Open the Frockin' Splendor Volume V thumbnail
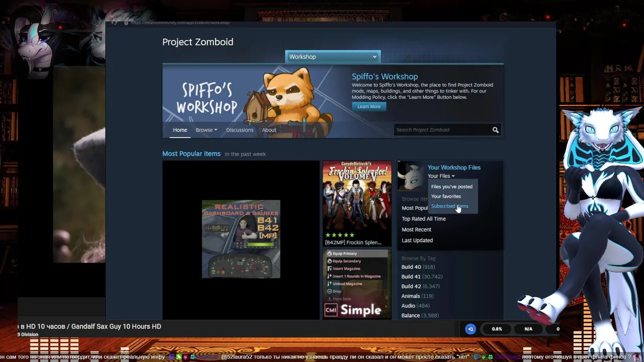Screen dimensions: 644x362 point(357,196)
